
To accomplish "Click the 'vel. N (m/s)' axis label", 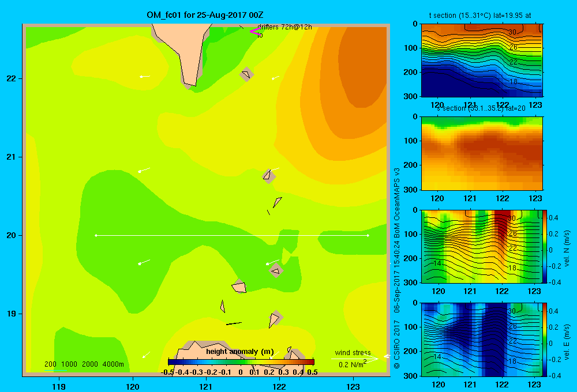I will point(567,248).
